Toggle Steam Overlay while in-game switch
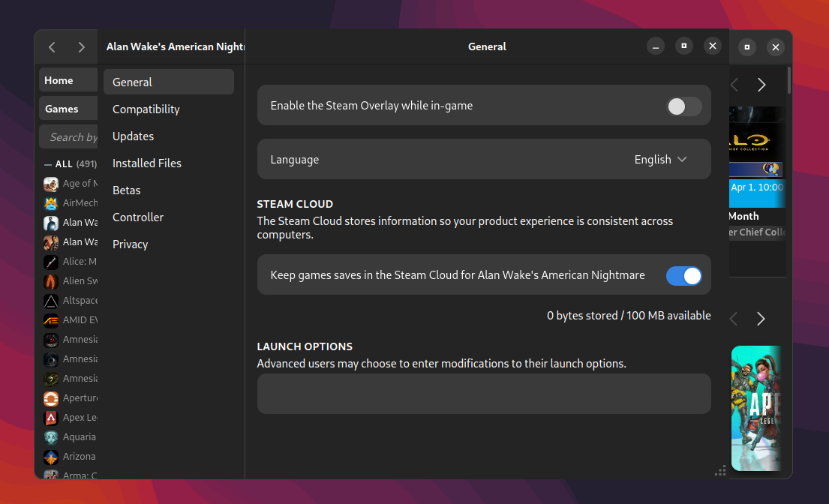This screenshot has width=829, height=504. click(x=683, y=106)
